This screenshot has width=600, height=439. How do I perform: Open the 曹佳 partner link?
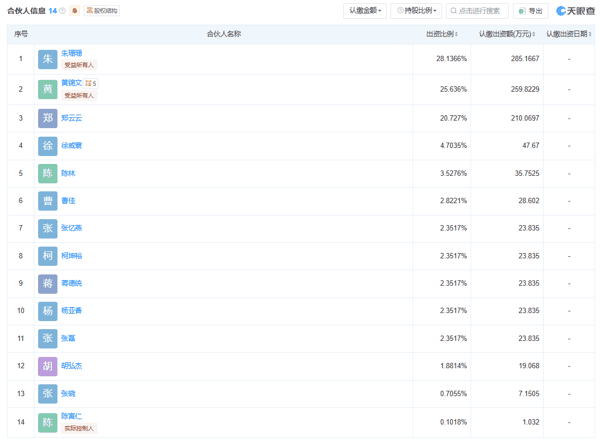click(68, 201)
